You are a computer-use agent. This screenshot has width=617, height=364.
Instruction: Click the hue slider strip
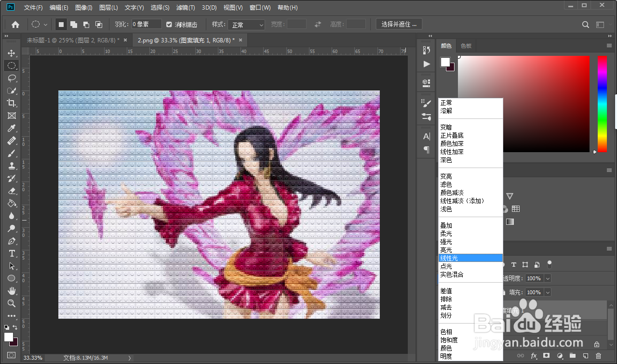click(x=602, y=104)
